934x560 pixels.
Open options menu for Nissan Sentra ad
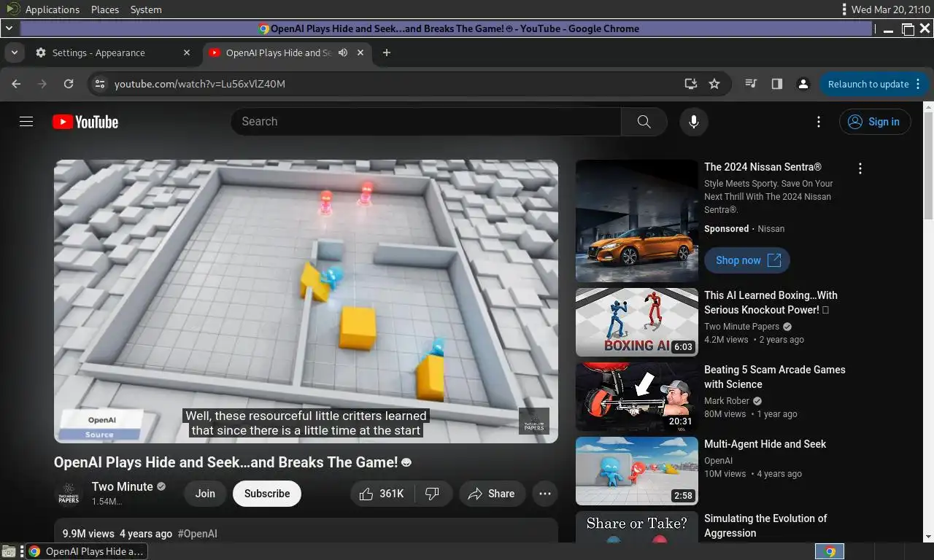coord(860,168)
